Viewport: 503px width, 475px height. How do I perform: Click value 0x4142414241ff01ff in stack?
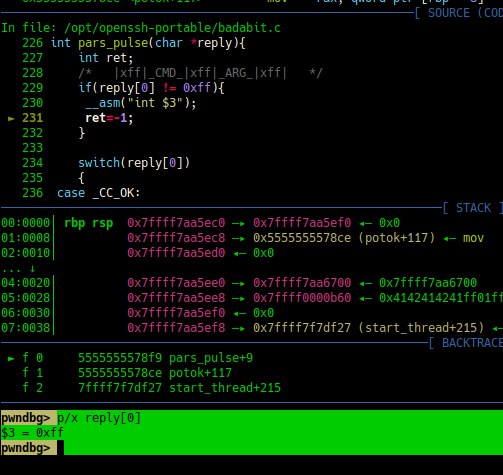(x=441, y=298)
